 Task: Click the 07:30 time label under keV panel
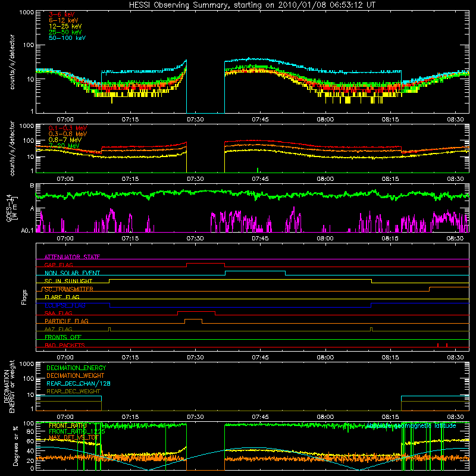(x=195, y=120)
